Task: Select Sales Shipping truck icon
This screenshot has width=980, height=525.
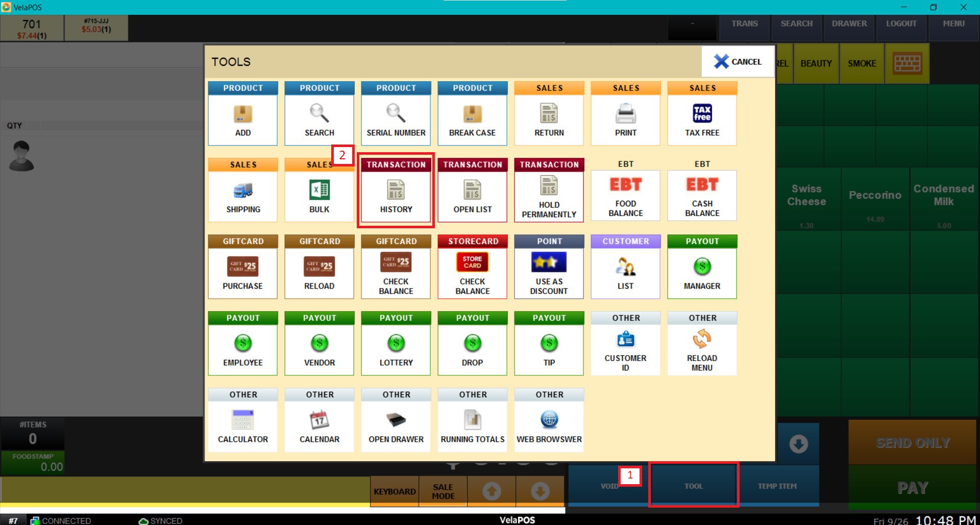Action: [243, 191]
